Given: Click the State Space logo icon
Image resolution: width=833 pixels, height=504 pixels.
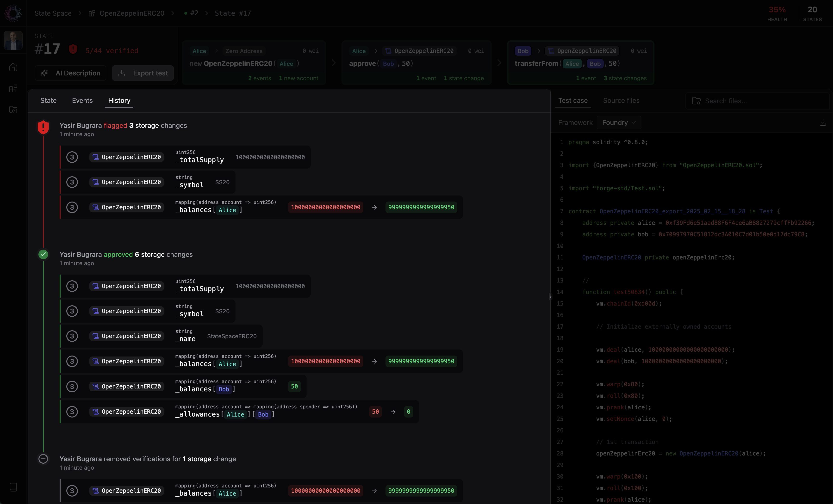Looking at the screenshot, I should [13, 13].
